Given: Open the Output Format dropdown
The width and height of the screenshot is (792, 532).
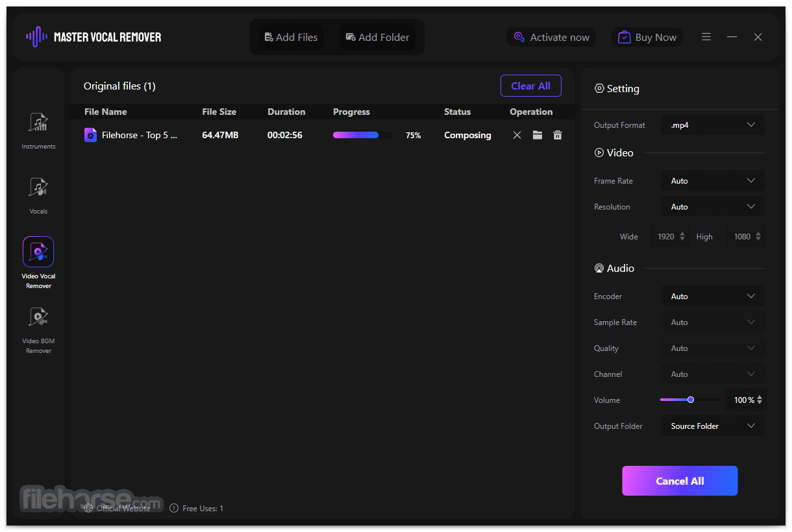Looking at the screenshot, I should [x=713, y=125].
